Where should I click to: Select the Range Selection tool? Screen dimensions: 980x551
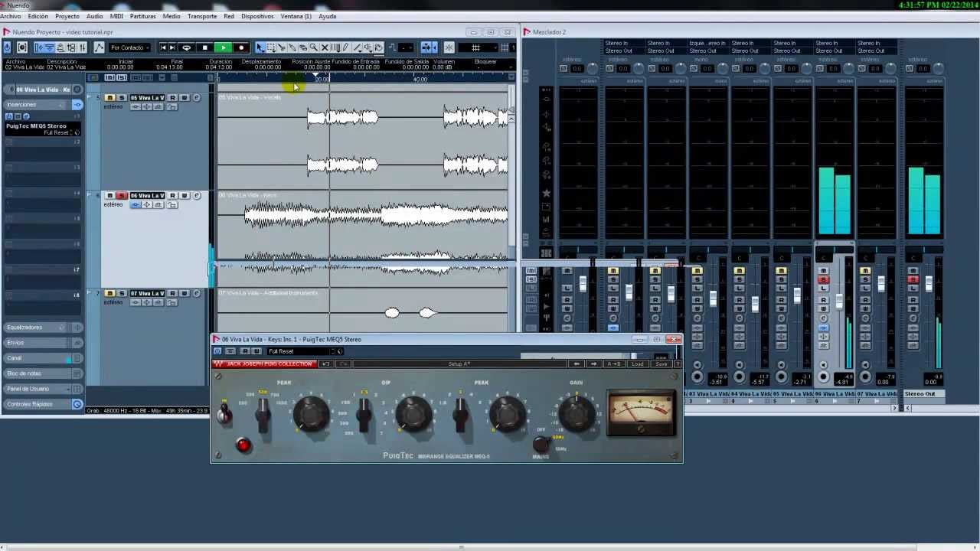pos(270,47)
